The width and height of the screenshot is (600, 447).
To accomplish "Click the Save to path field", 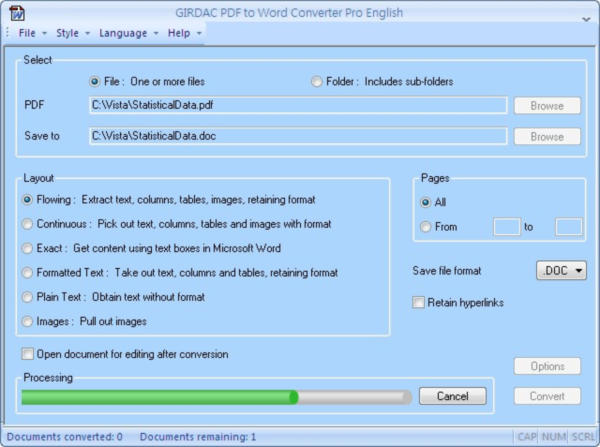I will 297,136.
